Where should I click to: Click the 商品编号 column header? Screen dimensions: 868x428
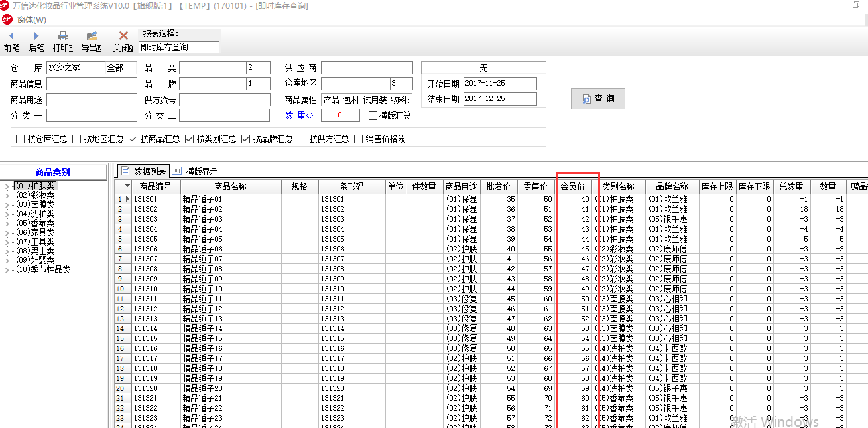click(156, 187)
